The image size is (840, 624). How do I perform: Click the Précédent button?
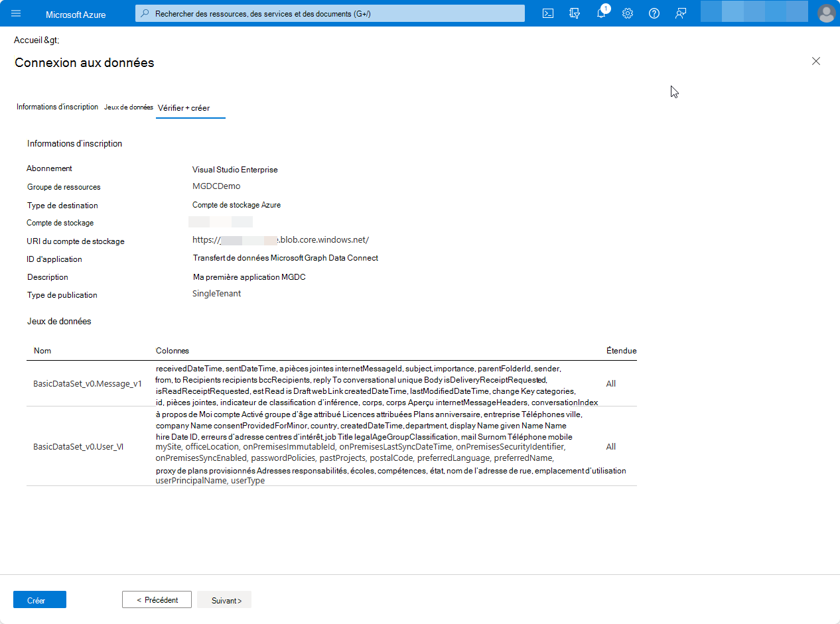click(x=157, y=599)
